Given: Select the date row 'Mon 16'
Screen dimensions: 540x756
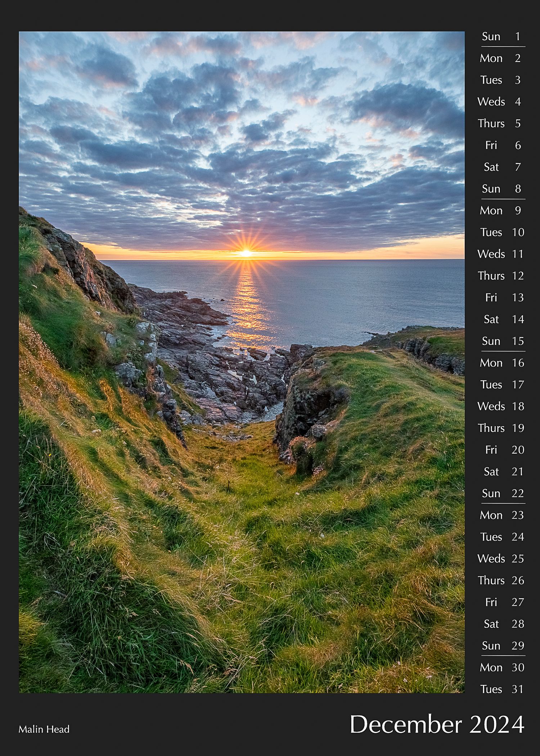Looking at the screenshot, I should (501, 363).
